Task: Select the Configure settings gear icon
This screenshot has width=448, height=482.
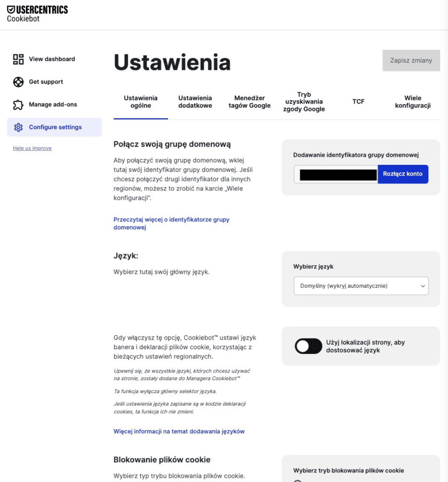Action: pyautogui.click(x=18, y=127)
